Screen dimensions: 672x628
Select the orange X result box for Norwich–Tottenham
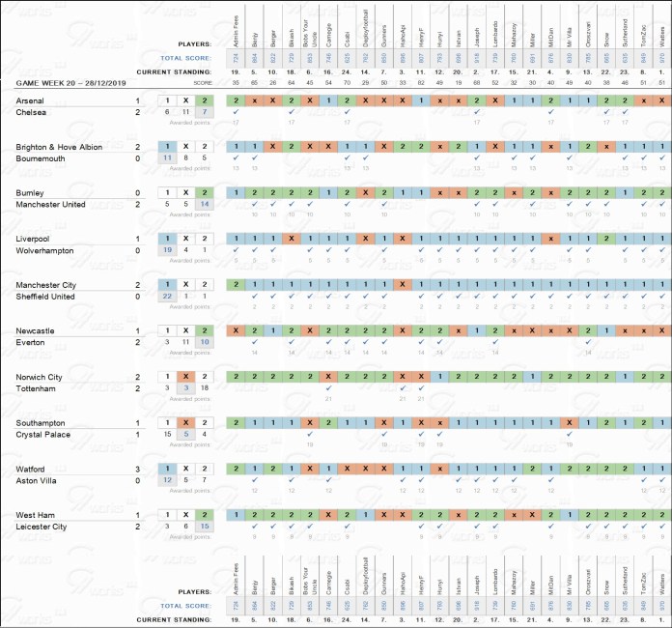click(185, 377)
